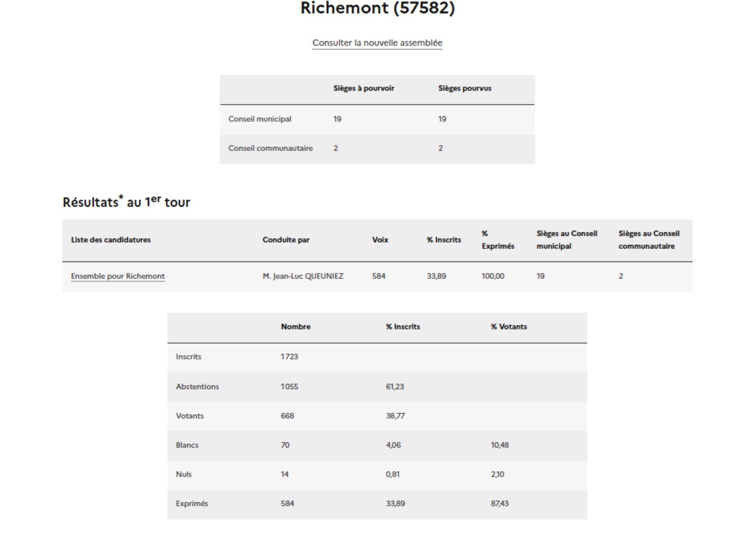Viewport: 756px width, 534px height.
Task: Click the candidate name M. Jean-Luc QUEUNIEZ
Action: [303, 276]
